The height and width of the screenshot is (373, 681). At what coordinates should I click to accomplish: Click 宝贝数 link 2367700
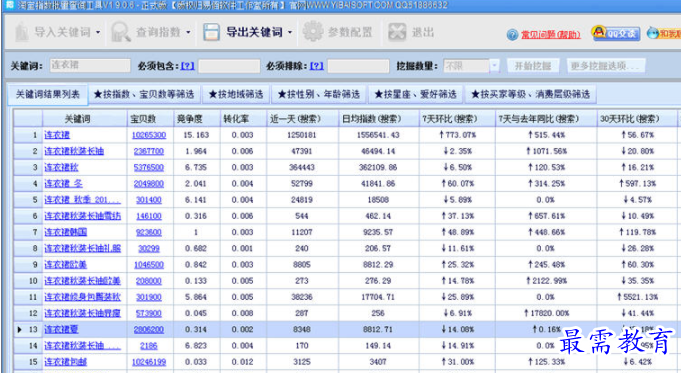click(x=149, y=151)
